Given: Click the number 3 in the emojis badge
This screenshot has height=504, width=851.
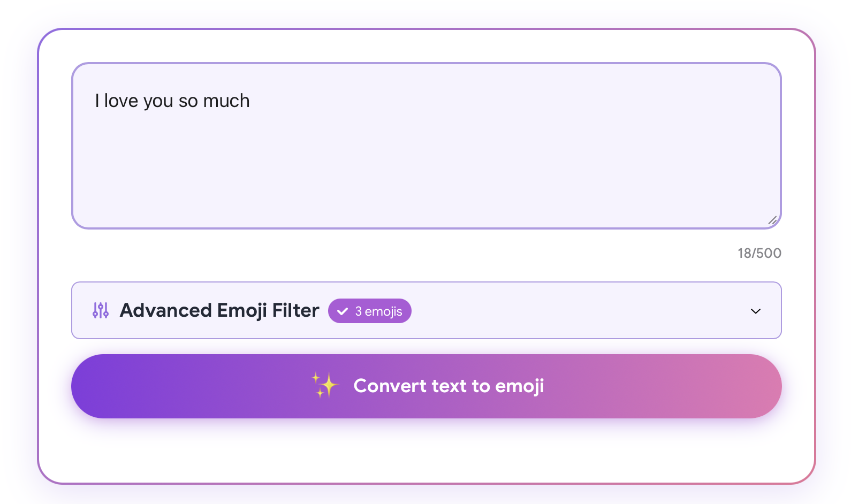Looking at the screenshot, I should (359, 311).
